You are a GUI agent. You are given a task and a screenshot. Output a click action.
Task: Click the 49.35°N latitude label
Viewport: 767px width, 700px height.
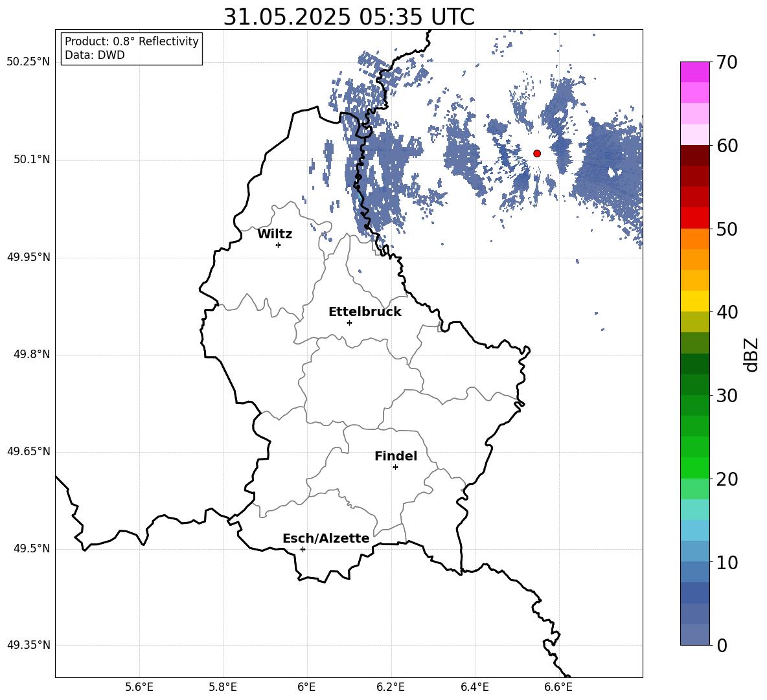[29, 645]
